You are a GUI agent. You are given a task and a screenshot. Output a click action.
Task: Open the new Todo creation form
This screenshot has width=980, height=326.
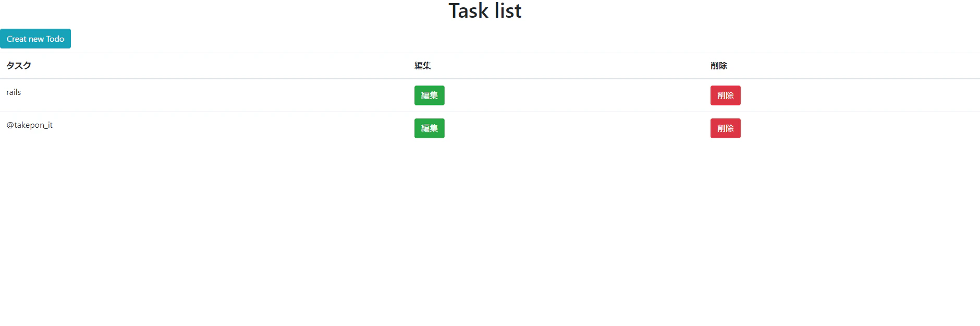(x=35, y=39)
